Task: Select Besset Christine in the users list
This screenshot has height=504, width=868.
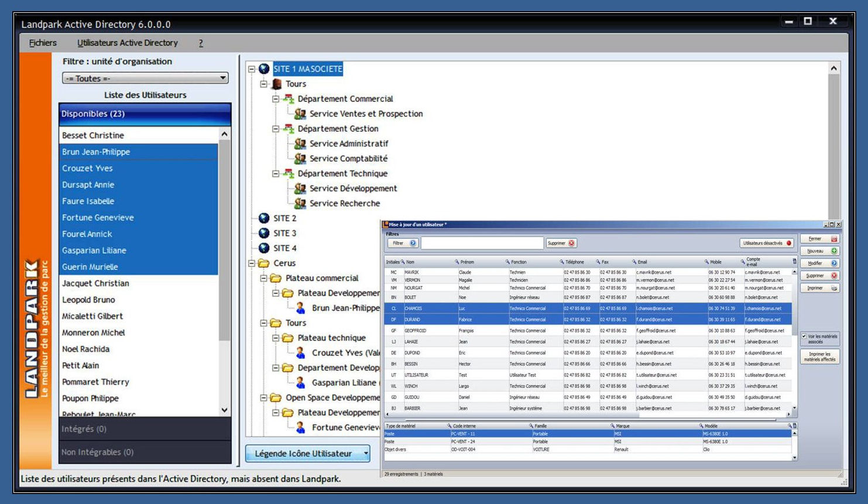Action: pos(139,135)
